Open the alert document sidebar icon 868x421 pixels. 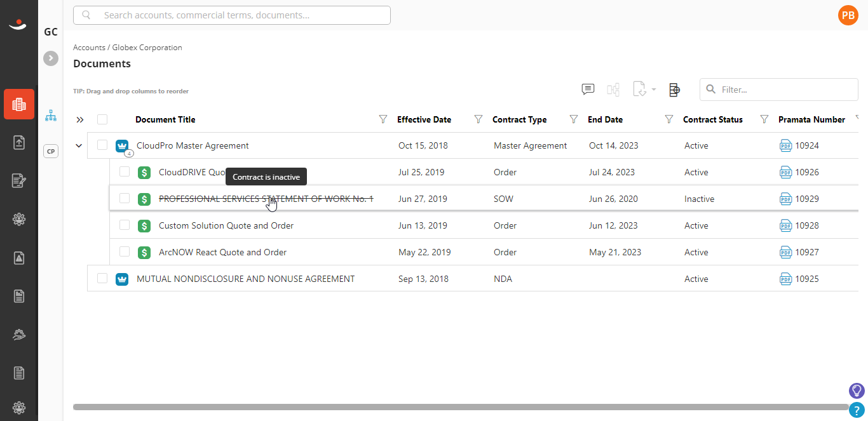click(x=19, y=257)
